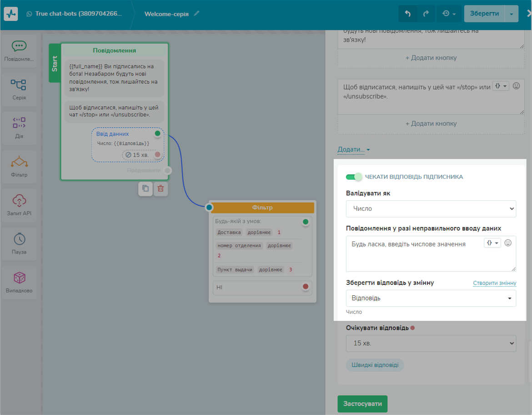
Task: Select the Повідомлення block header
Action: (114, 50)
